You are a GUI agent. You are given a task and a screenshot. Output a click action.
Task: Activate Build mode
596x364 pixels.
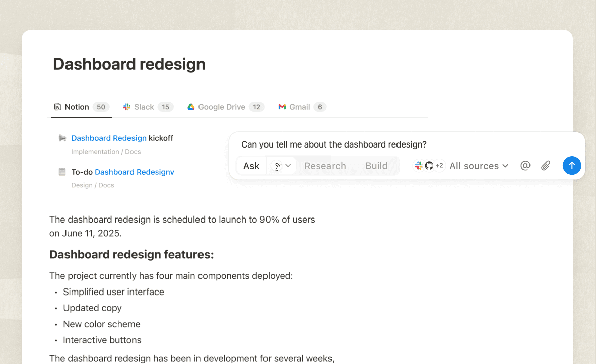(376, 165)
